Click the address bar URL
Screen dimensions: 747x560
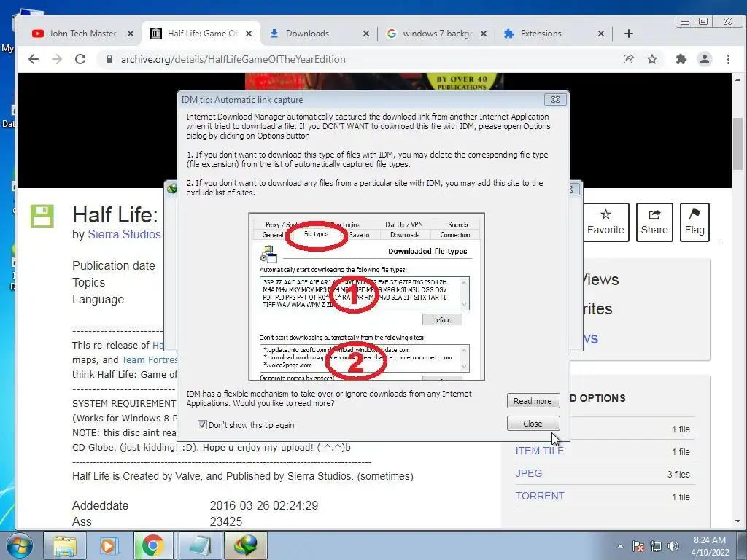[x=233, y=59]
